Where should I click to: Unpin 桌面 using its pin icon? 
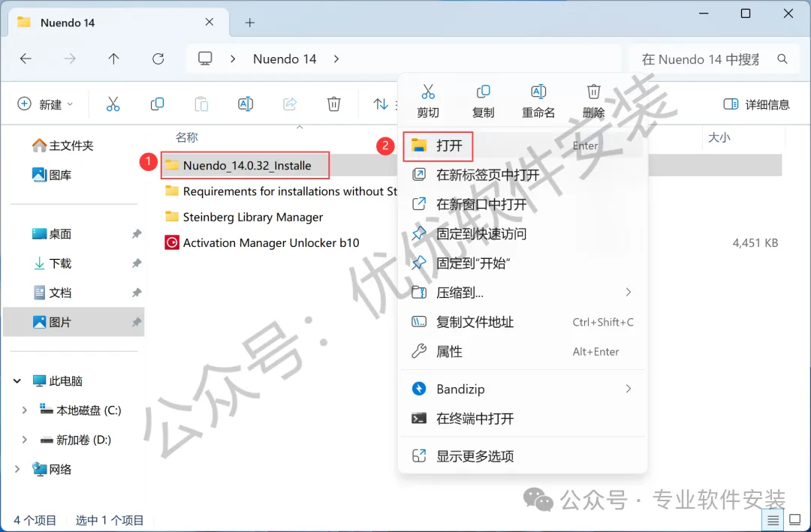(x=136, y=233)
